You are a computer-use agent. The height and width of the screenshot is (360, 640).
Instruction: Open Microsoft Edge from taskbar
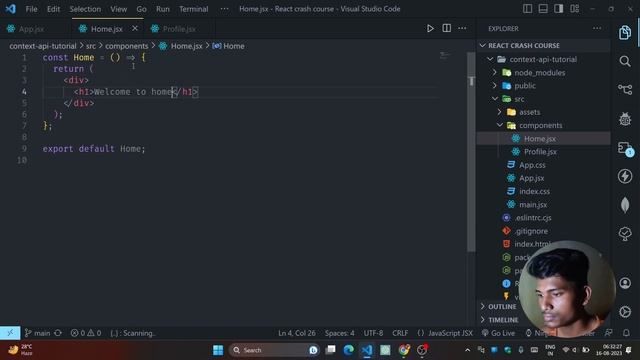coord(349,350)
